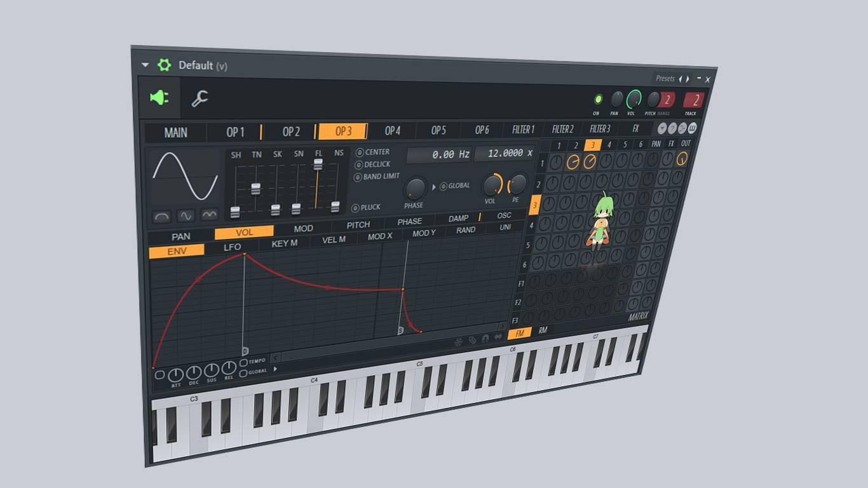Viewport: 868px width, 488px height.
Task: Switch to the RAND articulation tab
Action: tap(466, 231)
